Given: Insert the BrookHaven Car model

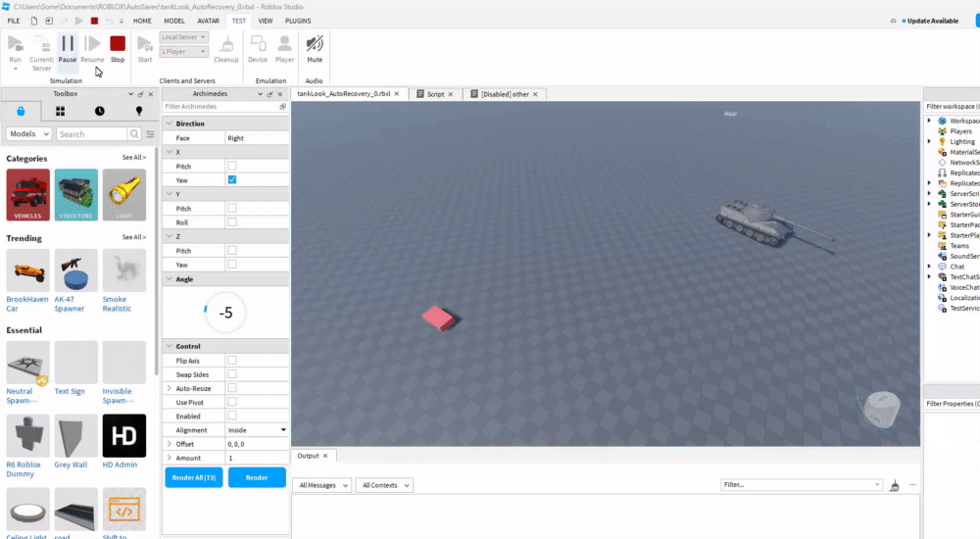Looking at the screenshot, I should coord(28,270).
